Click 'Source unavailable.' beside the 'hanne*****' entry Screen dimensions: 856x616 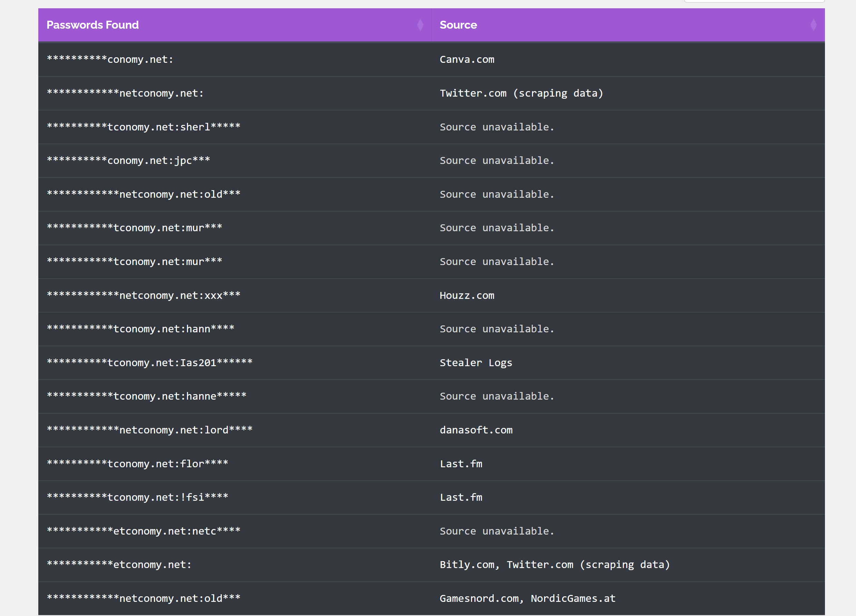[497, 396]
